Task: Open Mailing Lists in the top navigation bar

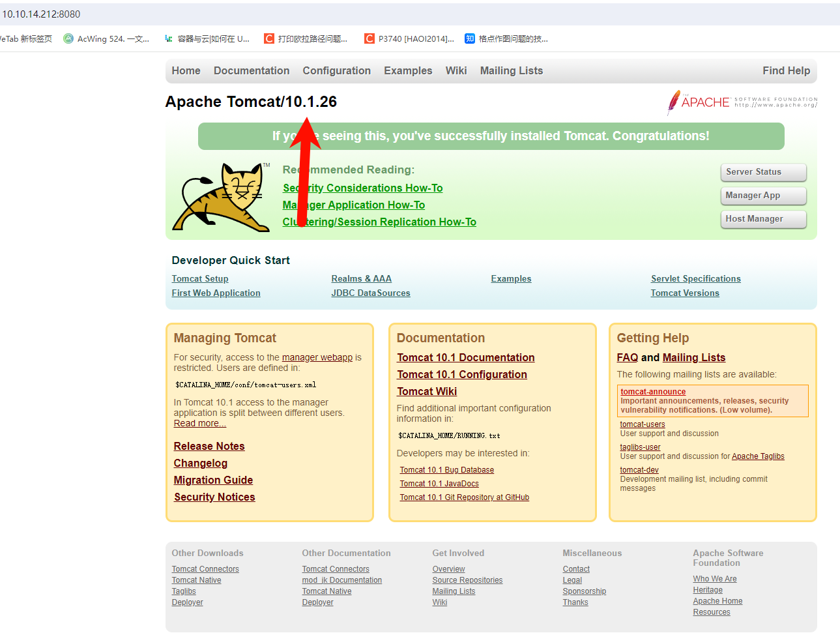Action: 512,70
